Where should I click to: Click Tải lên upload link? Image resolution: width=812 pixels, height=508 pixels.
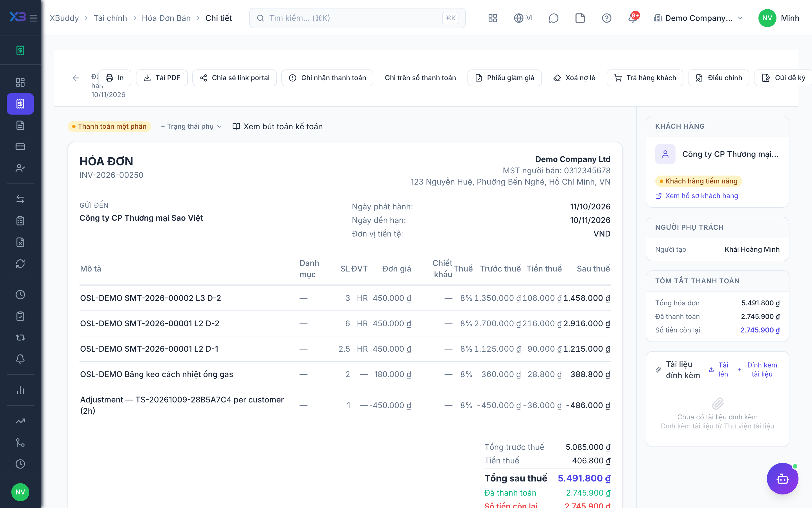coord(719,370)
